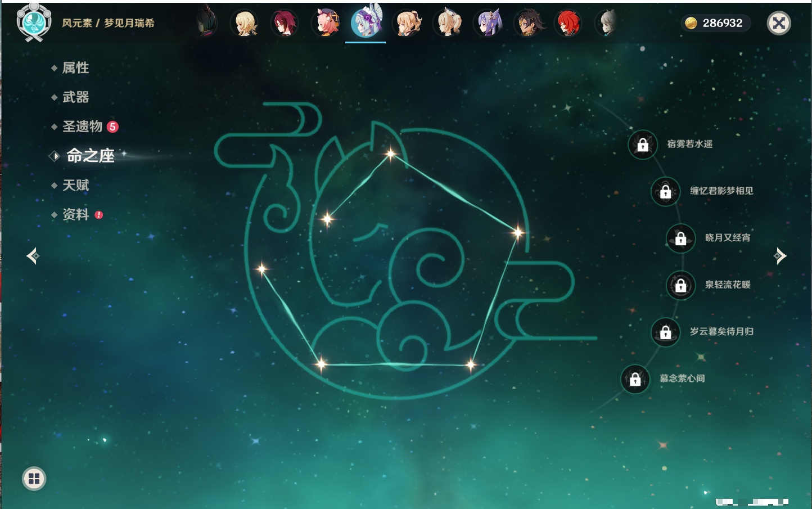Select the short blonde-haired Traveler avatar

click(x=245, y=23)
